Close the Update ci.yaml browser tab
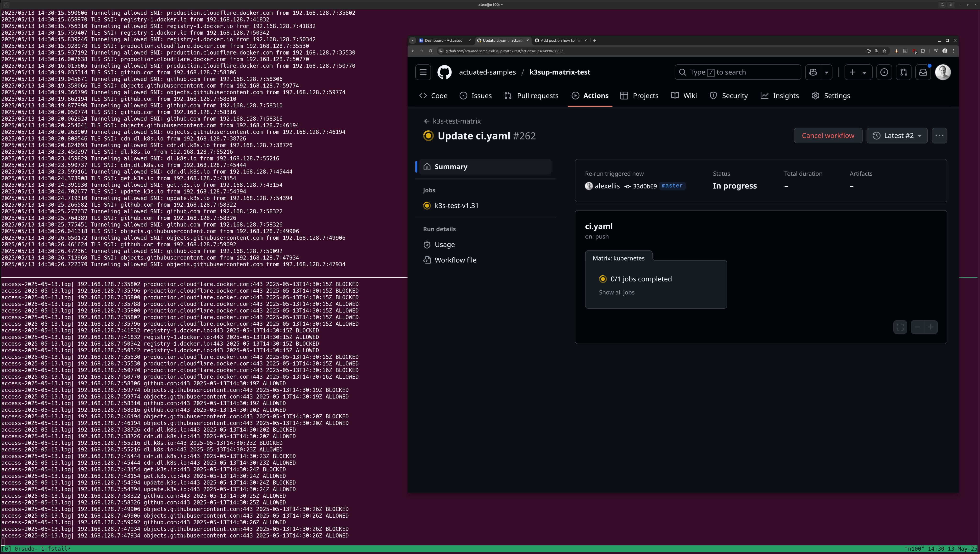This screenshot has width=980, height=554. tap(528, 40)
